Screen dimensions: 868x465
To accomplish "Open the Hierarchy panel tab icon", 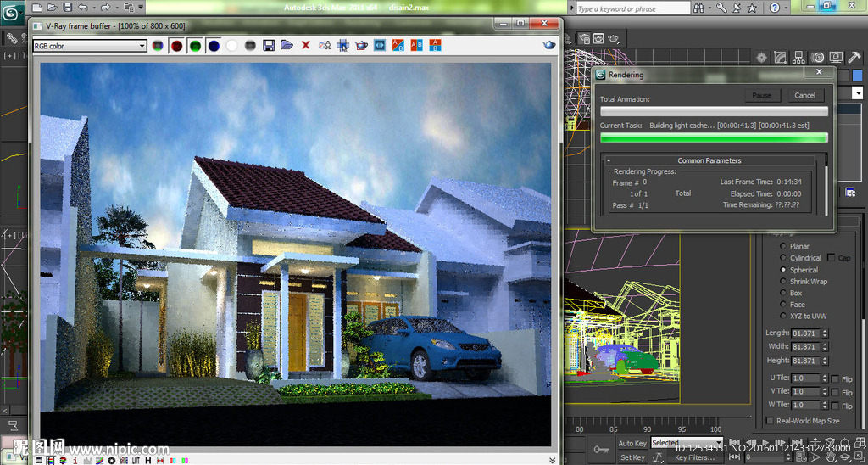I will (798, 58).
